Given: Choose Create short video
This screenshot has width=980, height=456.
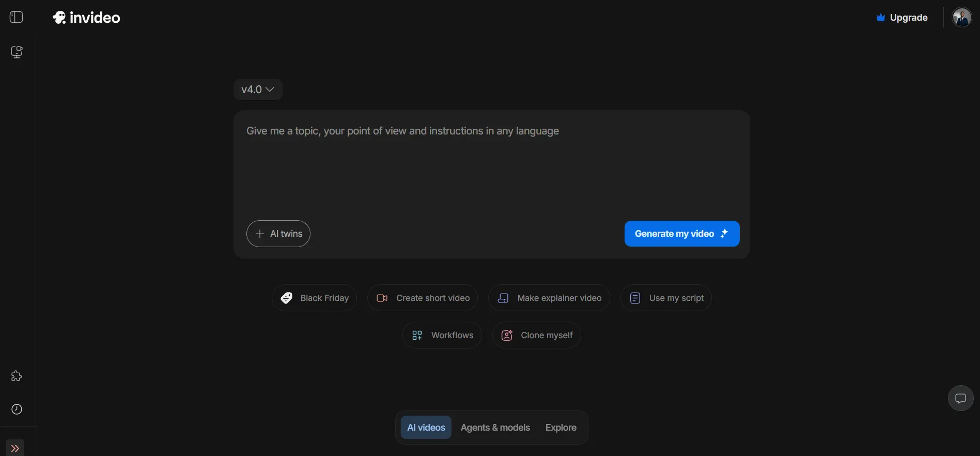Looking at the screenshot, I should tap(423, 298).
